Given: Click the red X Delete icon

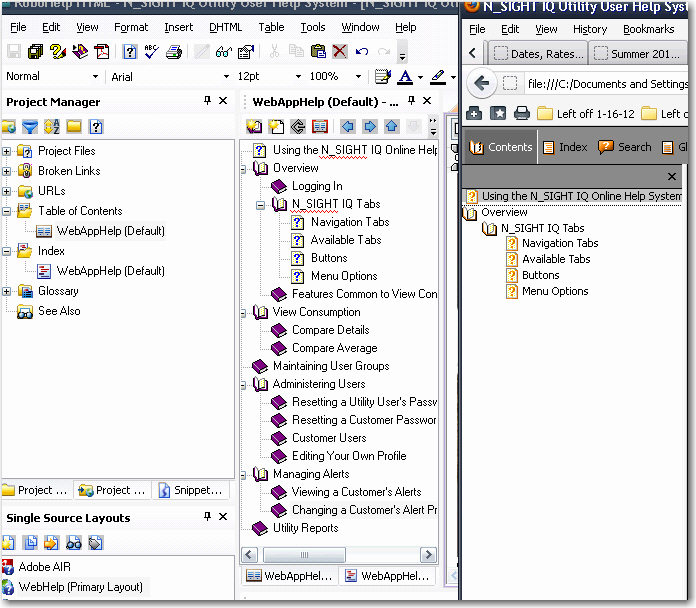Looking at the screenshot, I should coord(340,52).
